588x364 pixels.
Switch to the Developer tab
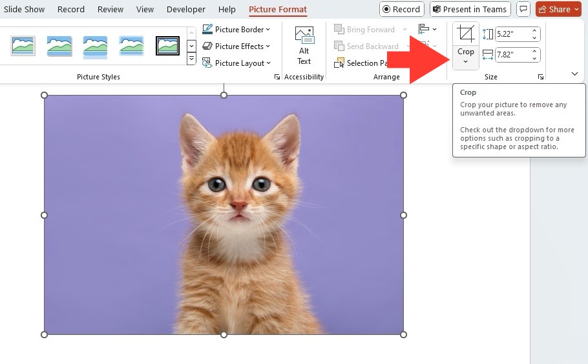(186, 10)
